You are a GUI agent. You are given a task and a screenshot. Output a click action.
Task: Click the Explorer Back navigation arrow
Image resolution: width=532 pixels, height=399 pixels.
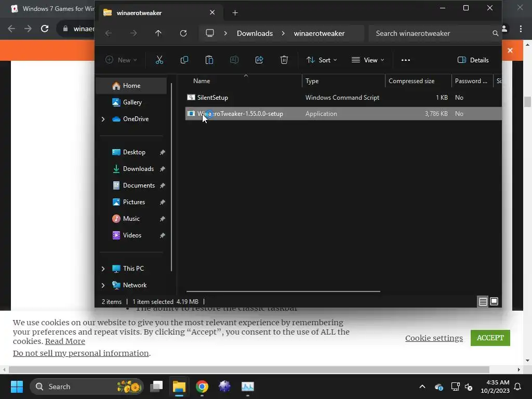[109, 33]
